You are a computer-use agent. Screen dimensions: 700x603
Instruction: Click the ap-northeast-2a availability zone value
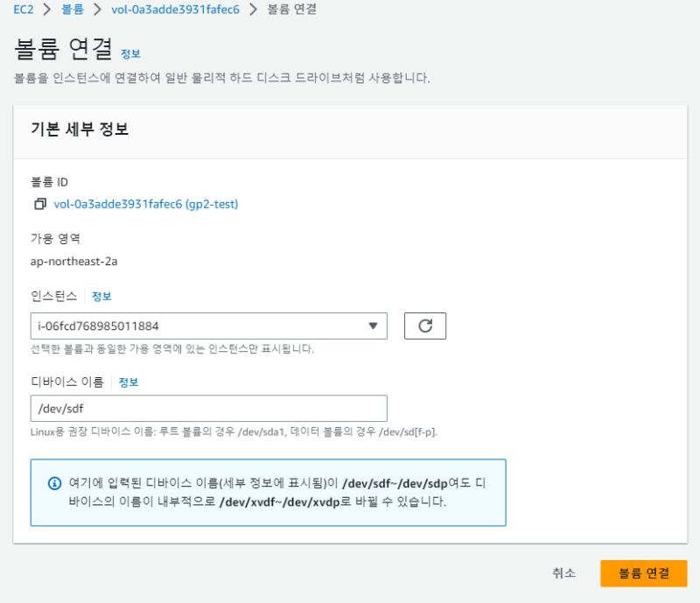73,261
